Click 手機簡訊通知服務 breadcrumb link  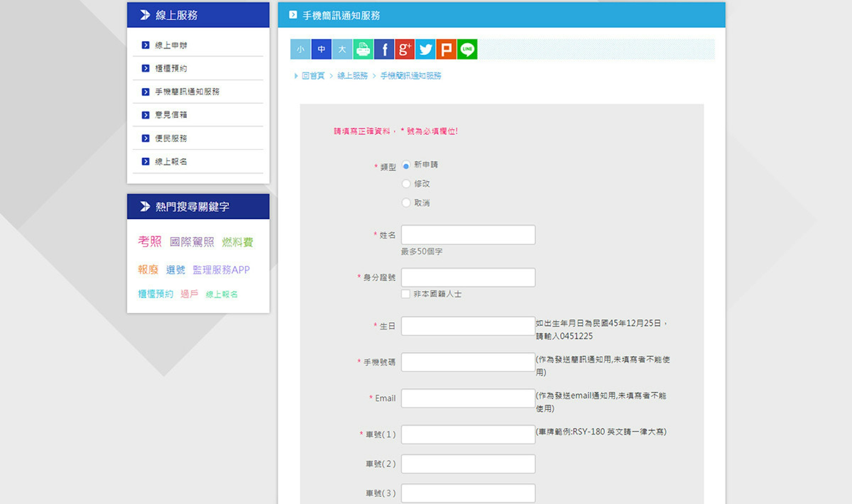coord(411,76)
